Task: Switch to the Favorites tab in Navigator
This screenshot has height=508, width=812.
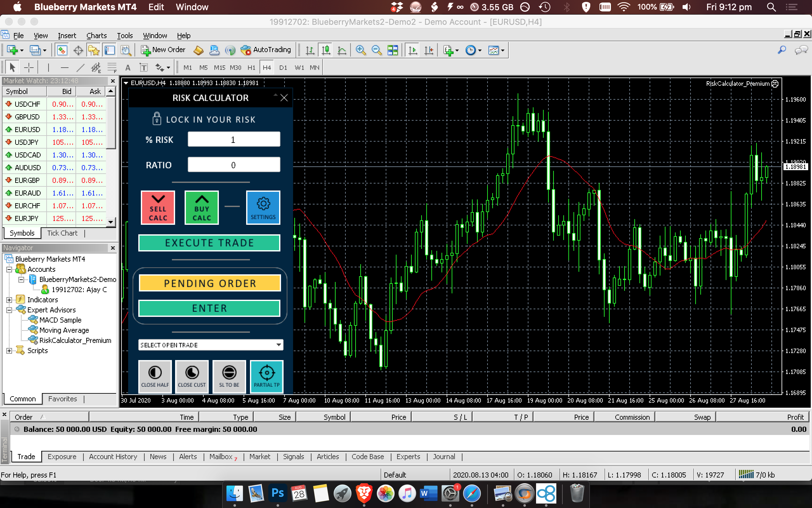Action: [x=63, y=399]
